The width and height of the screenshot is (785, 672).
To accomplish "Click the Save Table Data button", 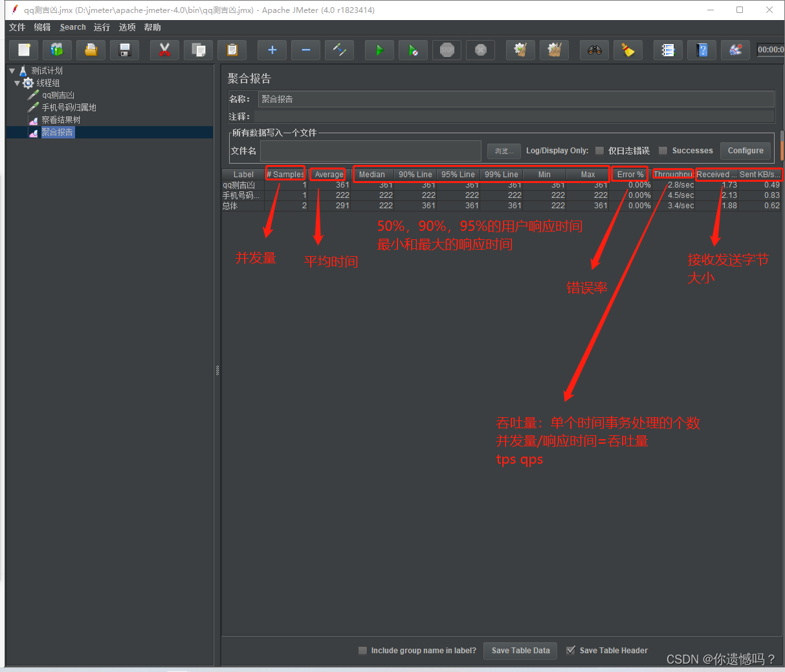I will tap(520, 651).
